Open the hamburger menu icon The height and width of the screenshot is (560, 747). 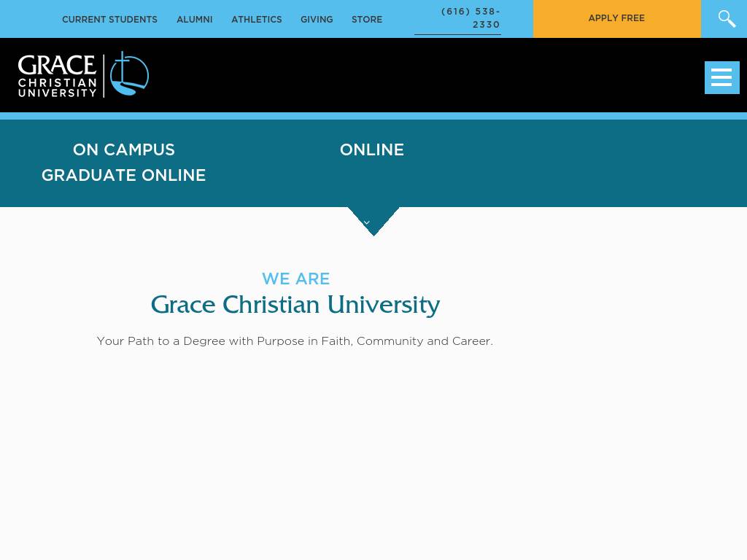pos(721,77)
